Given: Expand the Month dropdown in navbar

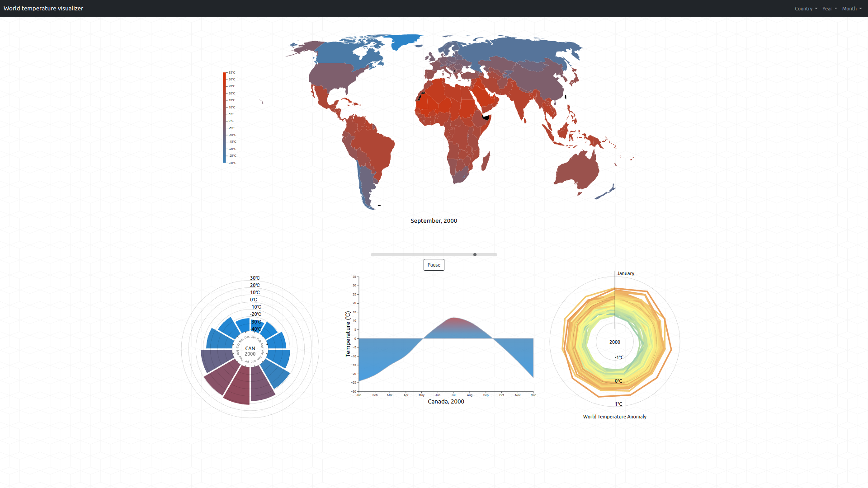Looking at the screenshot, I should click(851, 9).
